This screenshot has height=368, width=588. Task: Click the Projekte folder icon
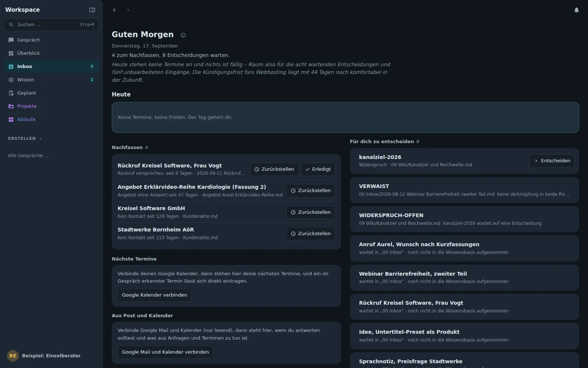click(x=11, y=106)
